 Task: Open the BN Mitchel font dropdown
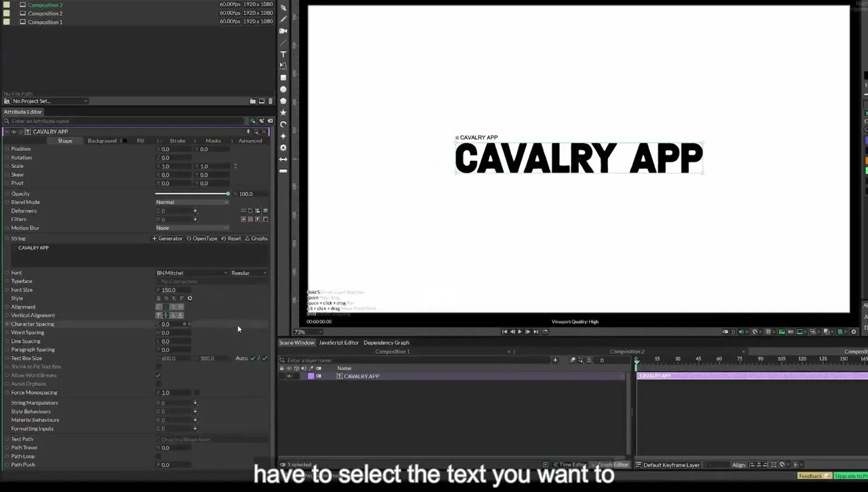click(x=192, y=273)
